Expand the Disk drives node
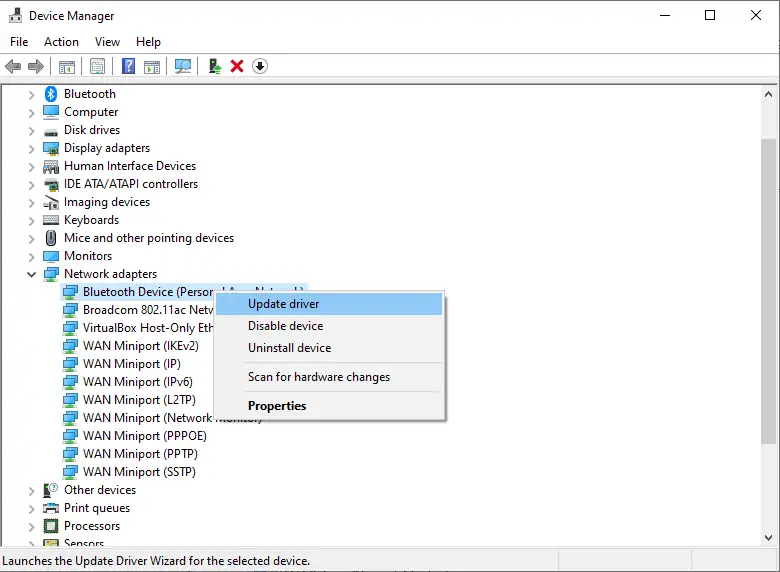Viewport: 780px width, 572px height. 31,131
